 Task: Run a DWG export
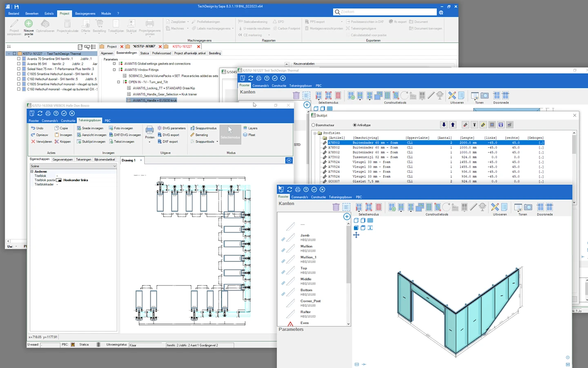169,135
